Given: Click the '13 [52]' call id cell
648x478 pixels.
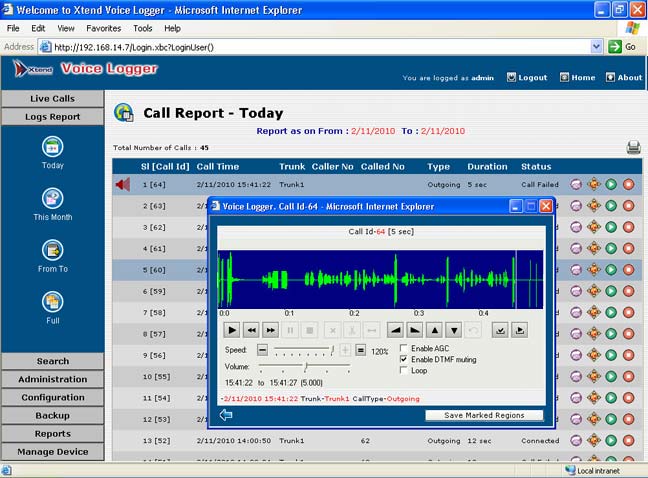Looking at the screenshot, I should 156,441.
